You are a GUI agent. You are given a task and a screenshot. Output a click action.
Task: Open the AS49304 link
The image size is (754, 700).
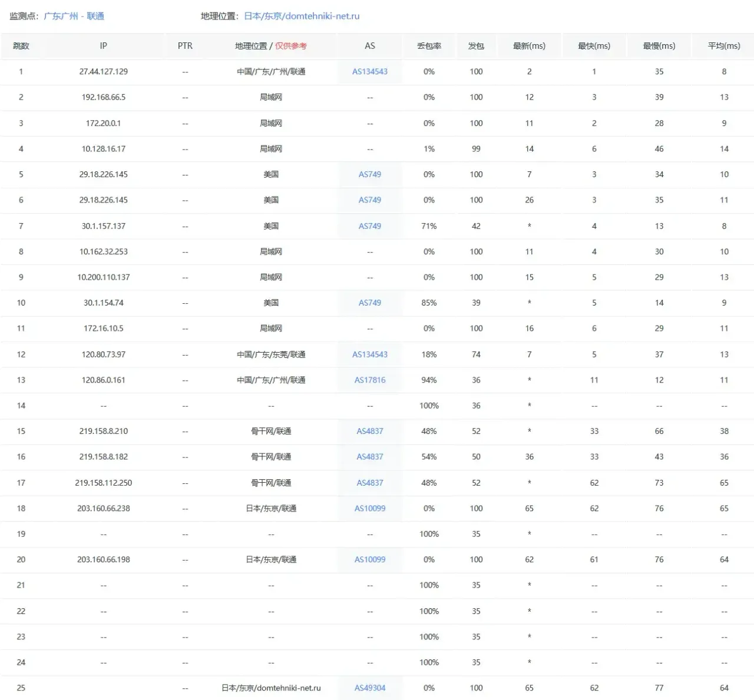pyautogui.click(x=370, y=688)
